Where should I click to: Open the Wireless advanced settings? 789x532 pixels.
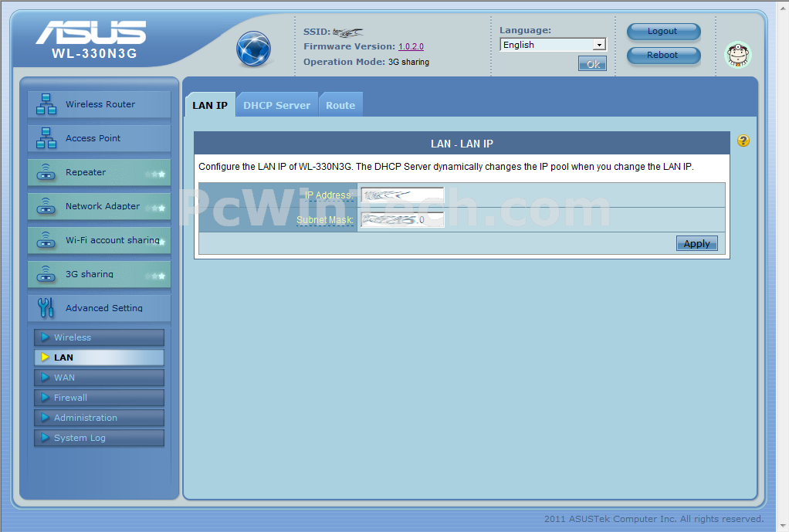(99, 337)
